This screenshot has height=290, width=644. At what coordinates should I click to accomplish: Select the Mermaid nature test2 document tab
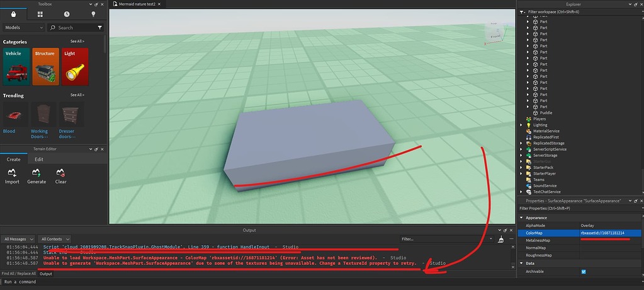click(x=136, y=4)
